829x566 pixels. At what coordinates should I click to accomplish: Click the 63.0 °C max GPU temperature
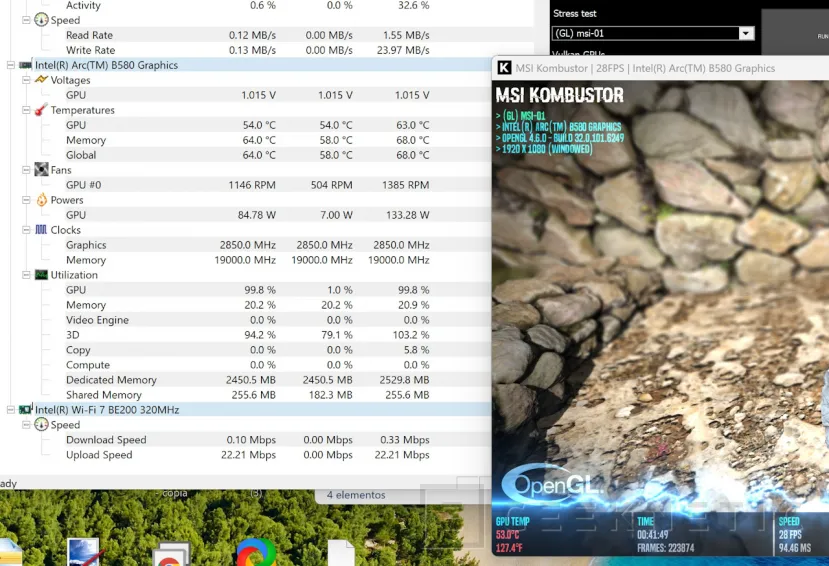(x=413, y=125)
